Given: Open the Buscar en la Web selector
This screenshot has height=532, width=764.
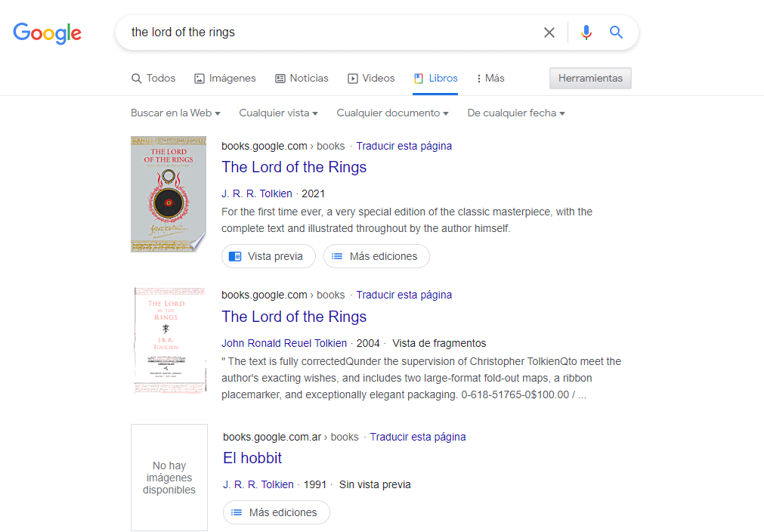Looking at the screenshot, I should (175, 113).
